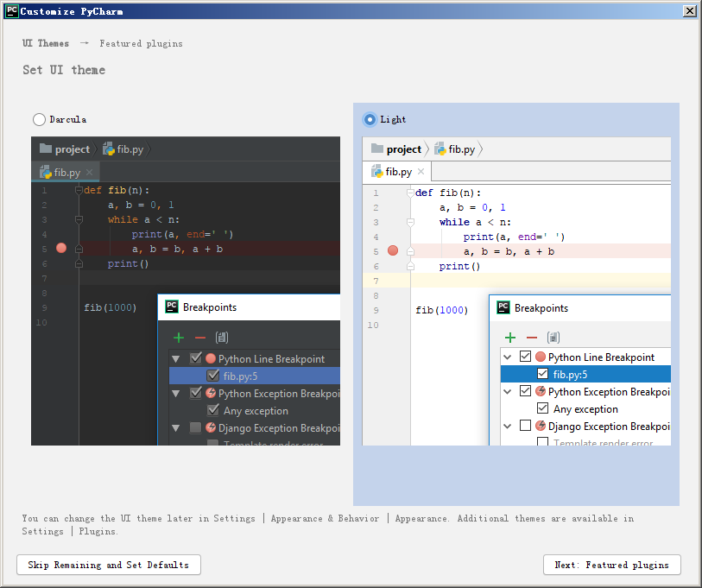Click red breakpoint dot in Darcula gutter
Viewport: 702px width, 588px height.
point(61,248)
